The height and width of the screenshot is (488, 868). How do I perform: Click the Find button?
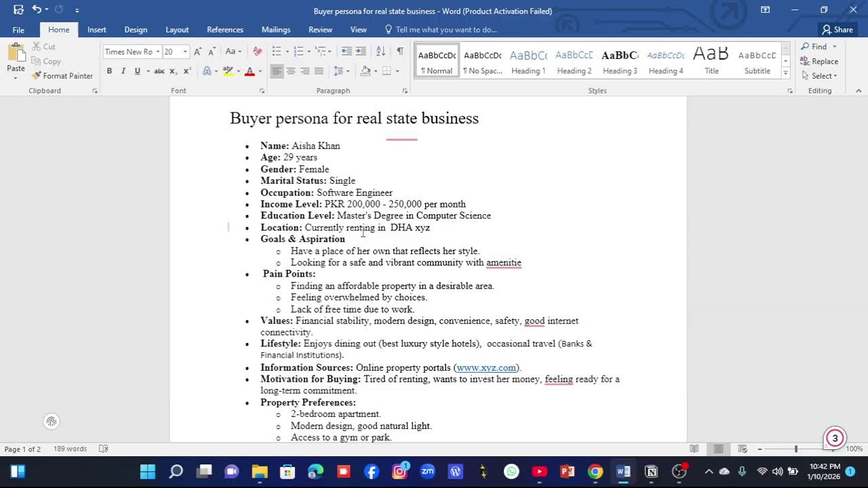click(814, 47)
